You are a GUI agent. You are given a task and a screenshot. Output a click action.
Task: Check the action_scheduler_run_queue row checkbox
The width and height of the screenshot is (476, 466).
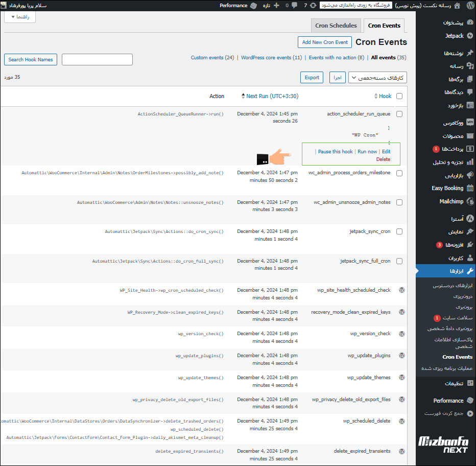pyautogui.click(x=399, y=114)
